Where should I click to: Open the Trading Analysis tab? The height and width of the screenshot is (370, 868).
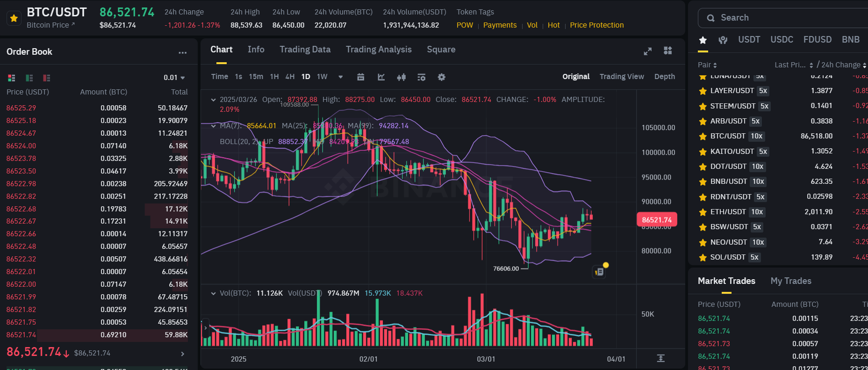(x=379, y=50)
